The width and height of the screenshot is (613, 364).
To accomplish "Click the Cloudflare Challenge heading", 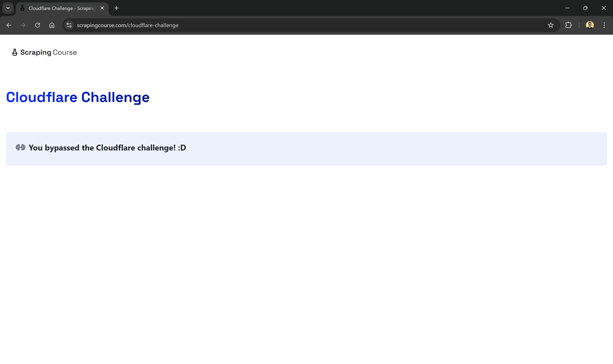I will click(78, 97).
